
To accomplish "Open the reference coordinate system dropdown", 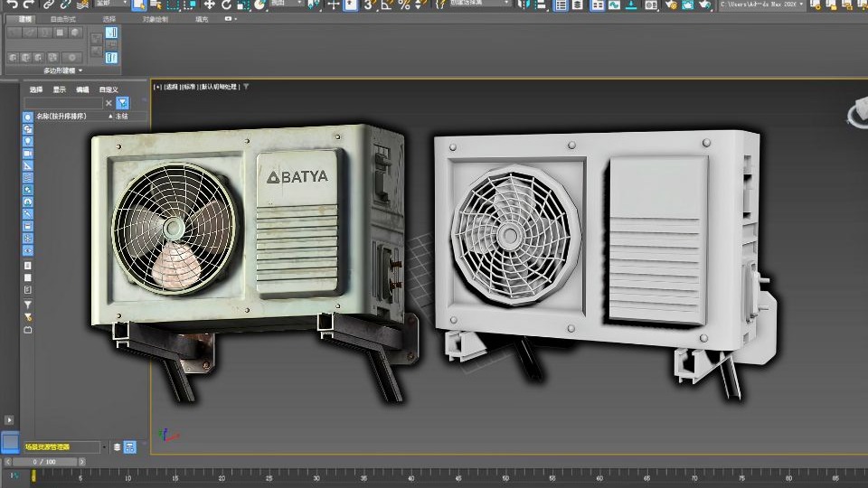I will point(286,4).
